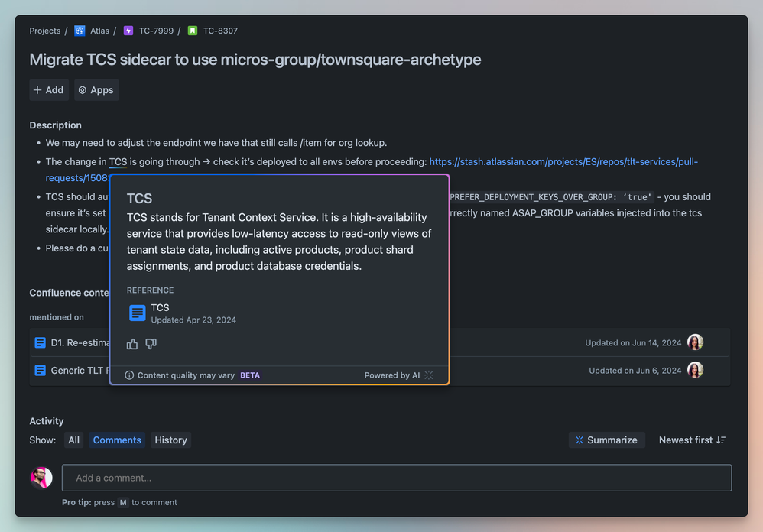
Task: Open the TCS reference page in the popup
Action: (x=160, y=308)
